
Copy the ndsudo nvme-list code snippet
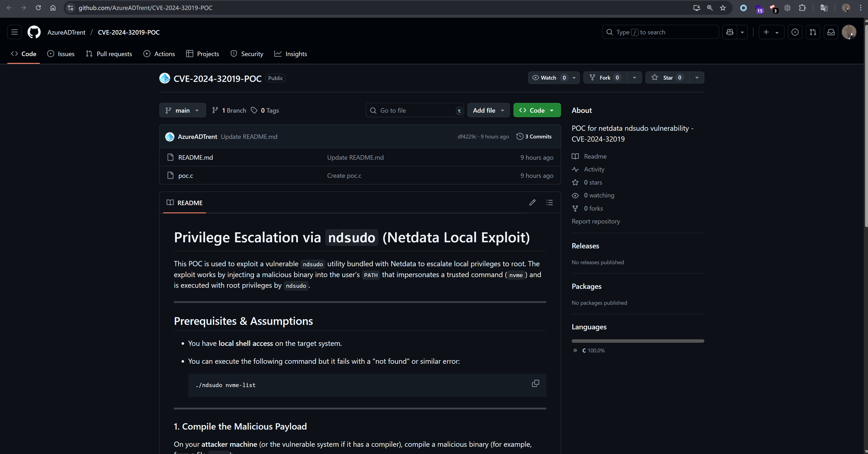[535, 384]
